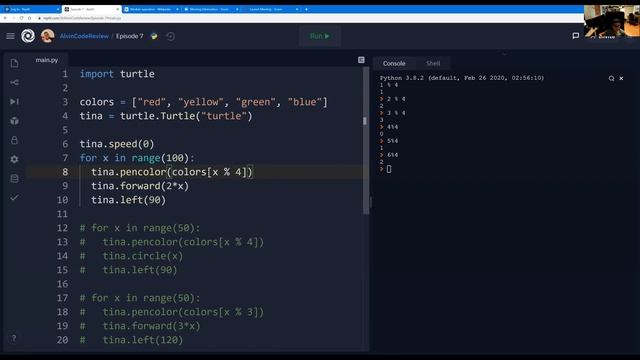Switch to Launch Meeting Zoom tab
The height and width of the screenshot is (360, 640).
point(270,9)
